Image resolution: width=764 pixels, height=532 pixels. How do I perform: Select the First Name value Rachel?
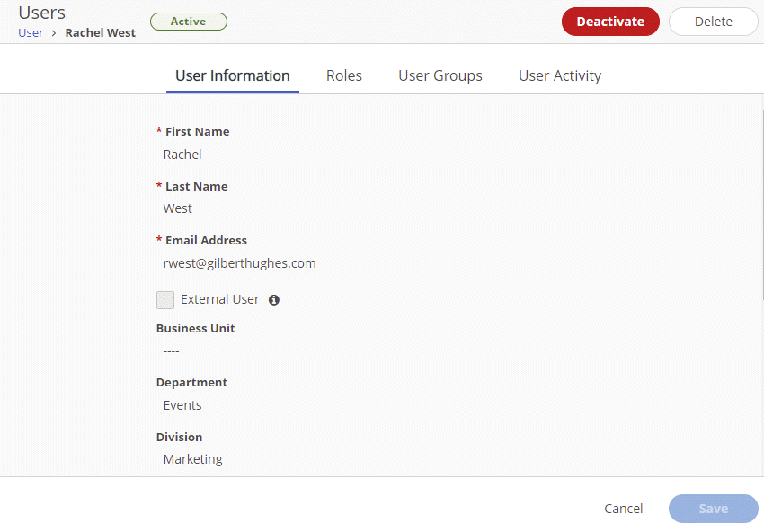[182, 154]
